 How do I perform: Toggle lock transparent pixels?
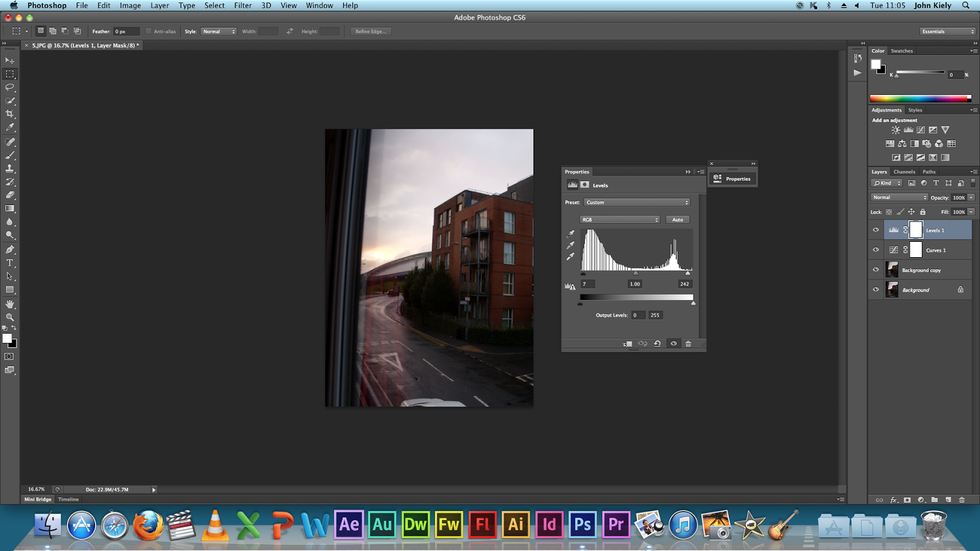889,212
